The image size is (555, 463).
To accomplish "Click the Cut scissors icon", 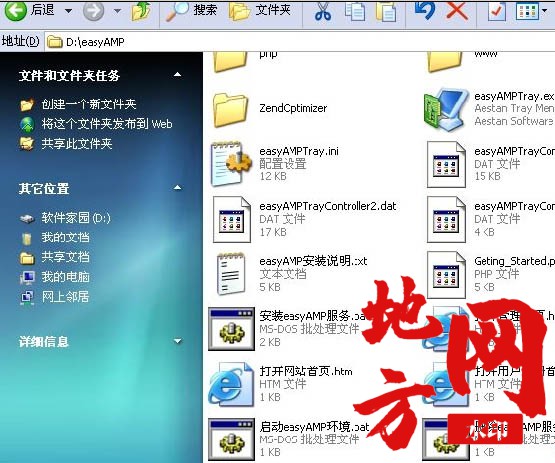I will [x=323, y=11].
